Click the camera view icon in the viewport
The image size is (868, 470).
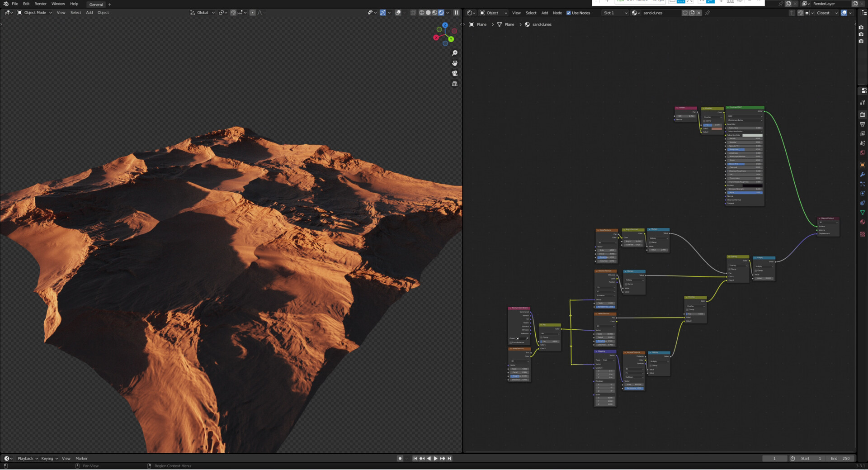pos(455,73)
